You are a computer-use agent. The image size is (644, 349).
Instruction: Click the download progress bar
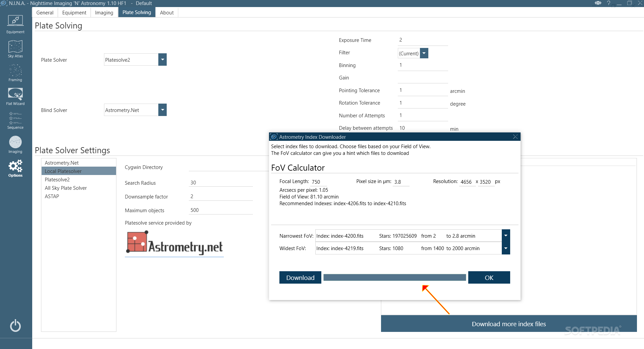click(394, 277)
